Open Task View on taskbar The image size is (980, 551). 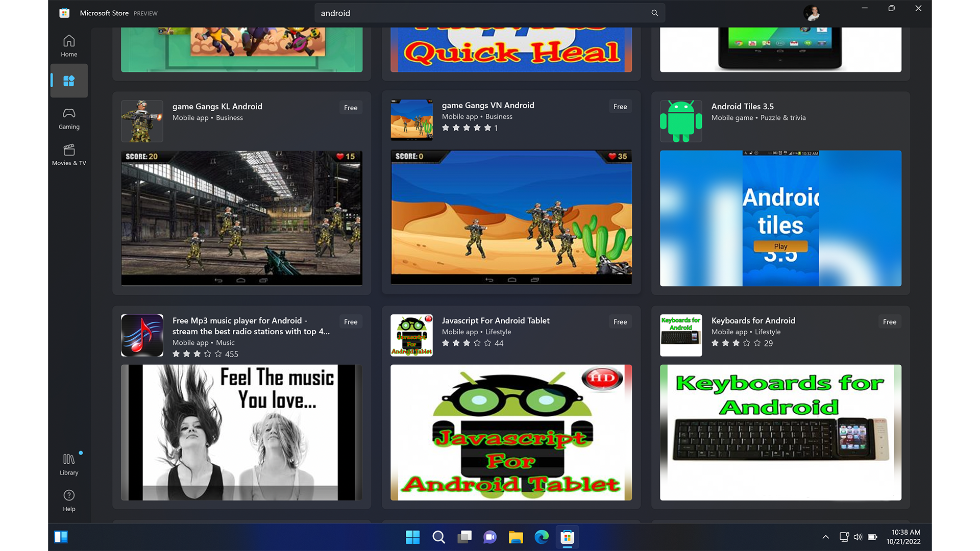click(x=464, y=537)
